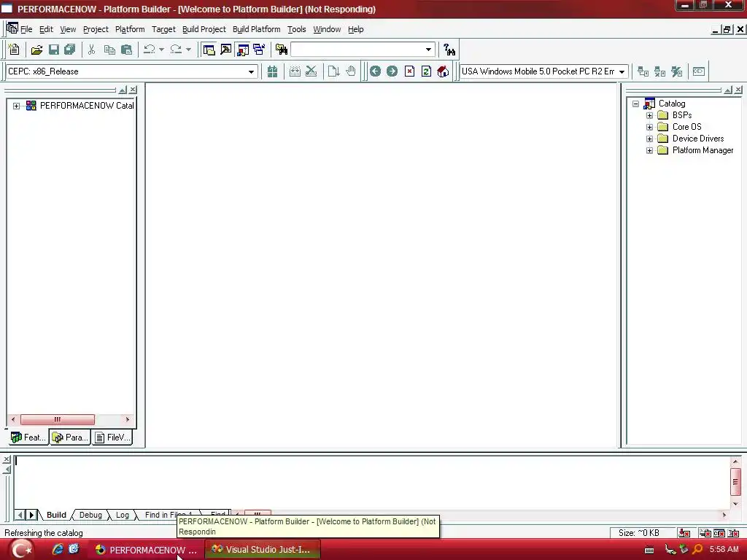This screenshot has height=560, width=747.
Task: Open the Build Platform menu
Action: 256,29
